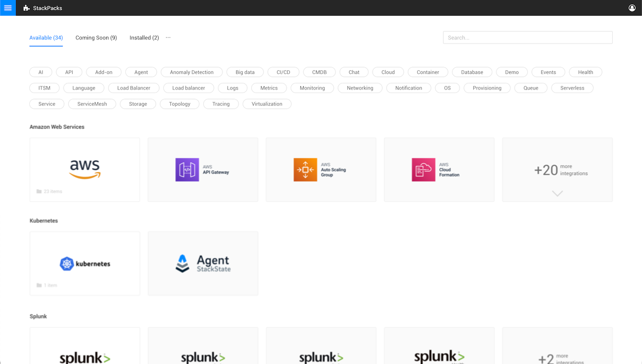Image resolution: width=642 pixels, height=364 pixels.
Task: Toggle the Add-on filter tag
Action: 104,72
